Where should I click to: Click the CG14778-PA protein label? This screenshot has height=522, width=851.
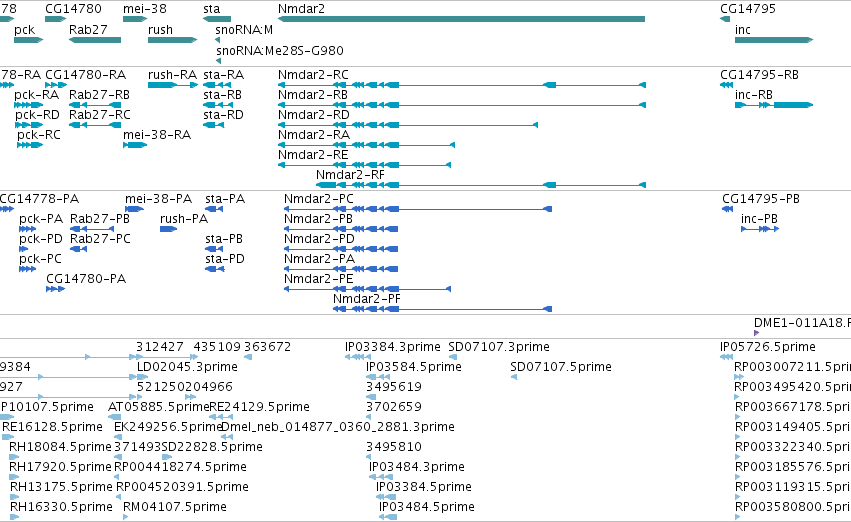click(39, 199)
